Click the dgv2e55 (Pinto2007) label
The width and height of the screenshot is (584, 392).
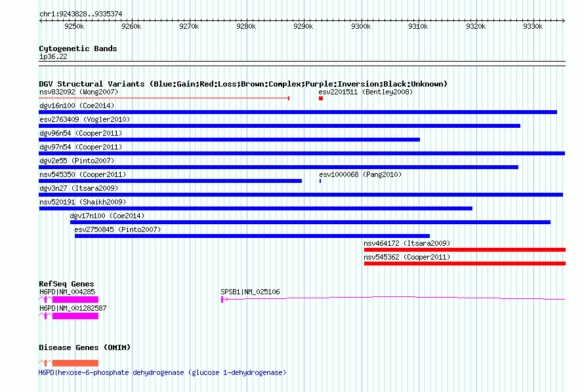(x=77, y=161)
